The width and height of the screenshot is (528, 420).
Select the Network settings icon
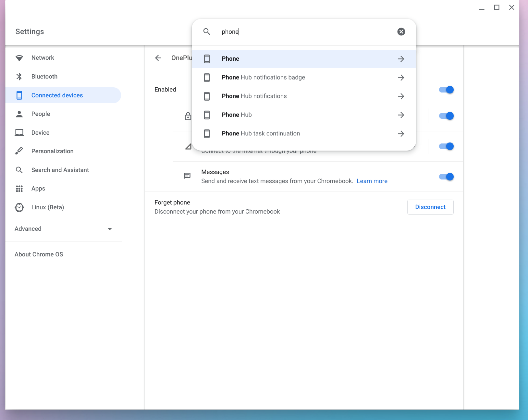(19, 57)
